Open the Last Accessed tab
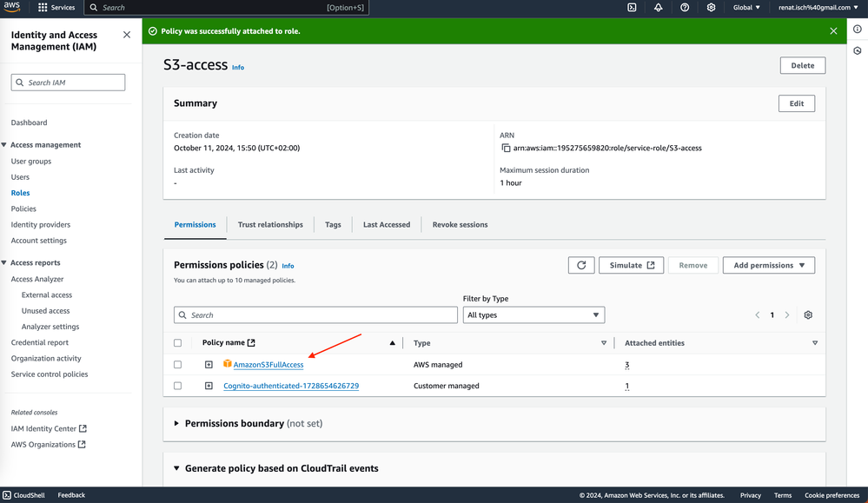868x503 pixels. 387,225
